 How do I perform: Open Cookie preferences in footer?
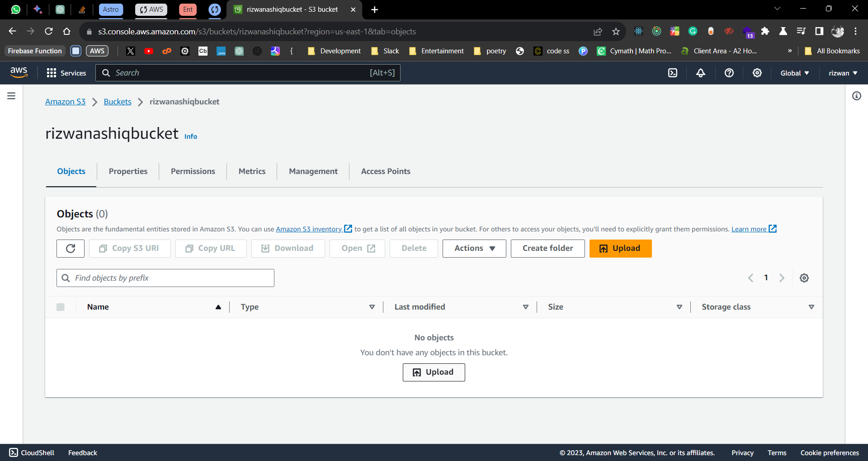pos(830,453)
